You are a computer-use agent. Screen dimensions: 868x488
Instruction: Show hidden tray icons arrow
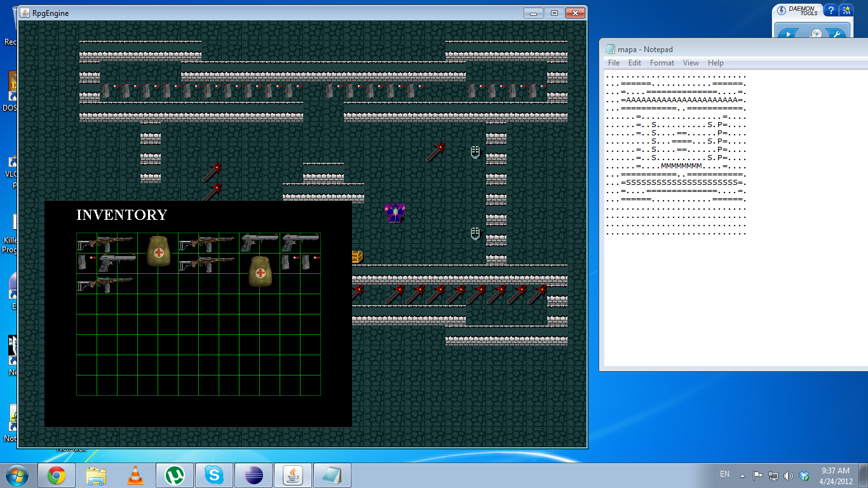click(x=742, y=475)
